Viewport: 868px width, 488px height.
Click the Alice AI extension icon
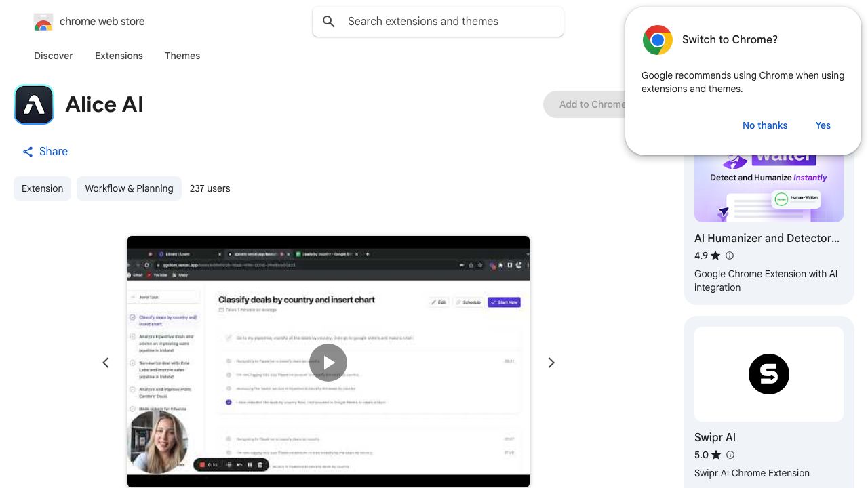pyautogui.click(x=34, y=104)
